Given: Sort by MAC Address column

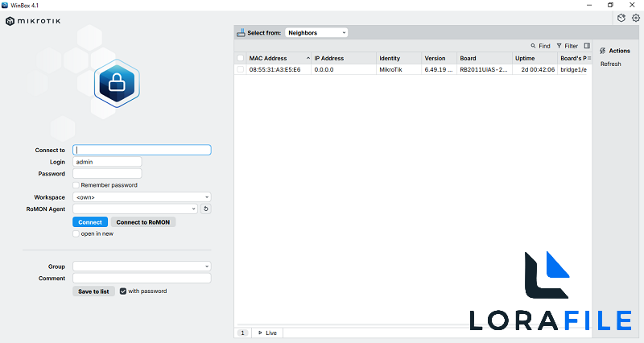Looking at the screenshot, I should pyautogui.click(x=279, y=58).
